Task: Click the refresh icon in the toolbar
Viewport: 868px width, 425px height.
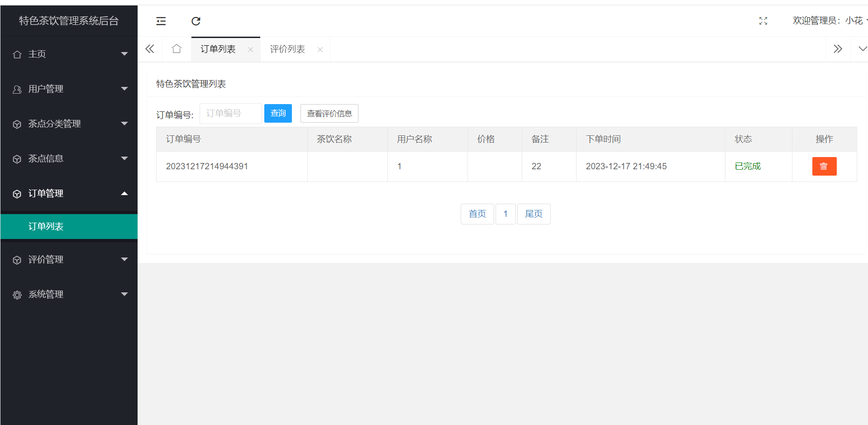Action: coord(196,21)
